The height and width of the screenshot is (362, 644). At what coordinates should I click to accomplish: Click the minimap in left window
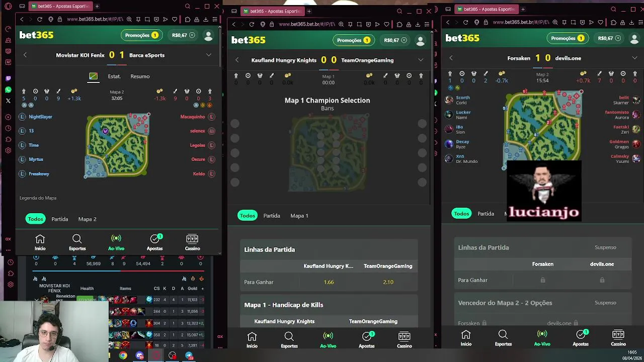point(117,146)
